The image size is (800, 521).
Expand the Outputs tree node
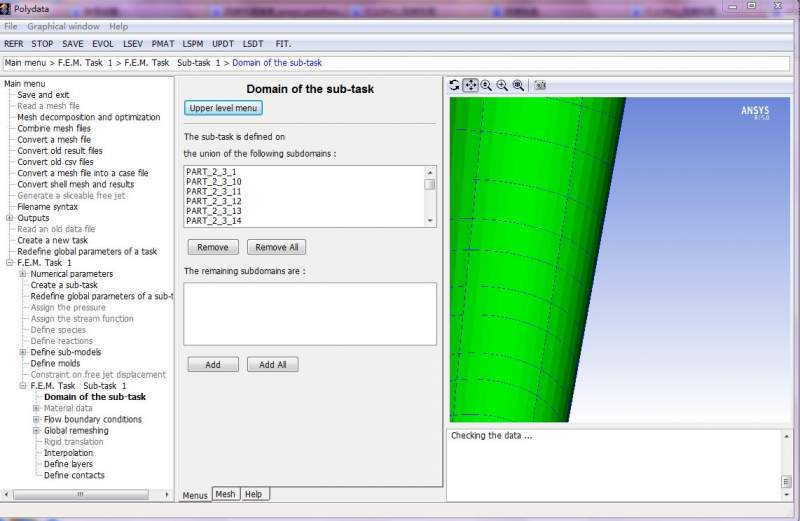pyautogui.click(x=9, y=218)
